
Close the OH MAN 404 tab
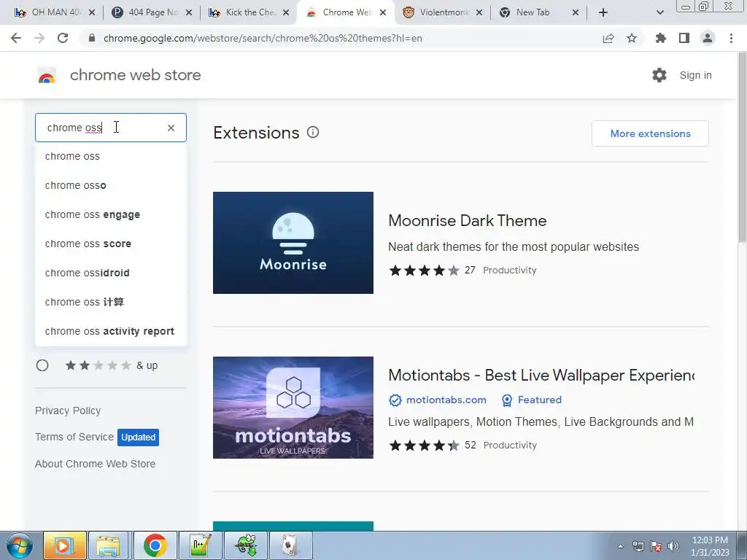(92, 12)
